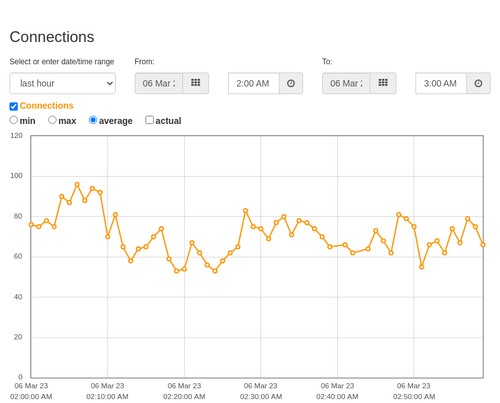
Task: Click 'Select or enter date/time range' label
Action: coord(62,62)
